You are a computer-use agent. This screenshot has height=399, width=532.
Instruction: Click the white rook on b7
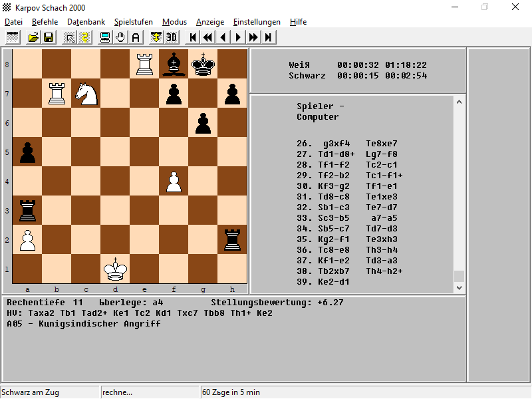57,93
